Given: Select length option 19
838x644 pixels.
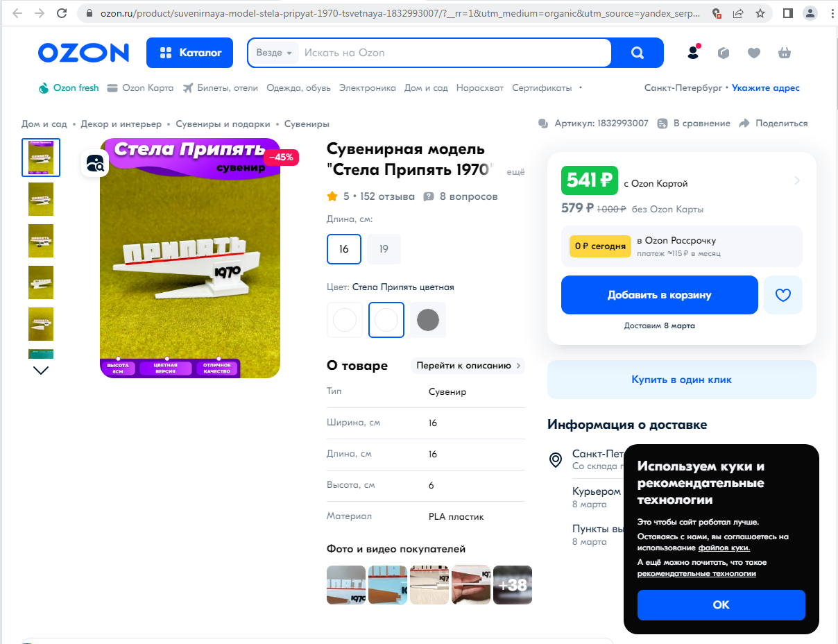Looking at the screenshot, I should click(384, 249).
